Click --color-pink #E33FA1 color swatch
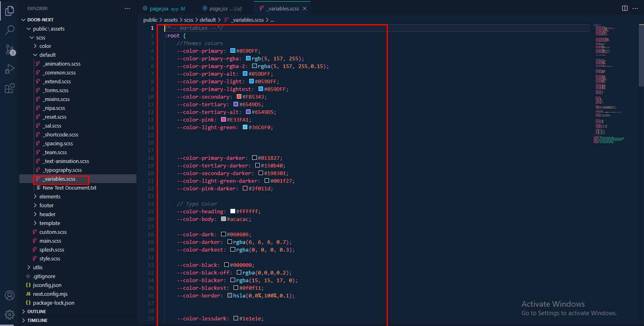Image resolution: width=644 pixels, height=326 pixels. (224, 120)
